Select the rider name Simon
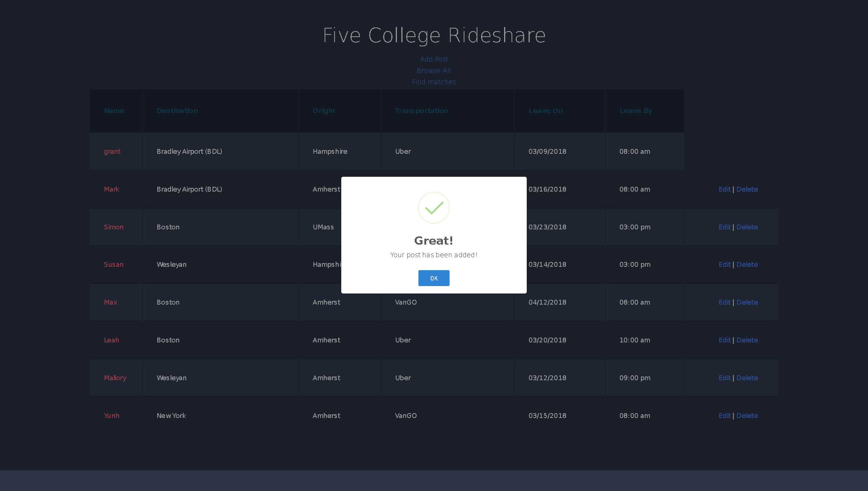 [x=114, y=227]
